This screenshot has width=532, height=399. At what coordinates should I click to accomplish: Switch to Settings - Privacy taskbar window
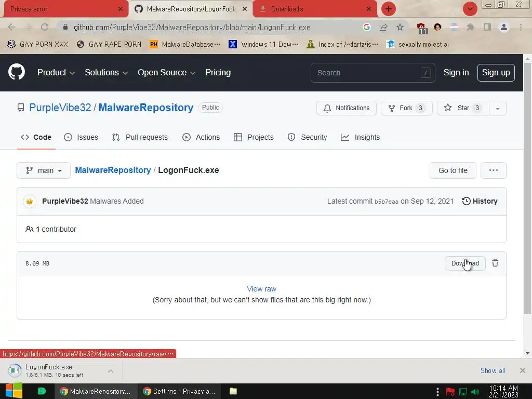pyautogui.click(x=179, y=391)
